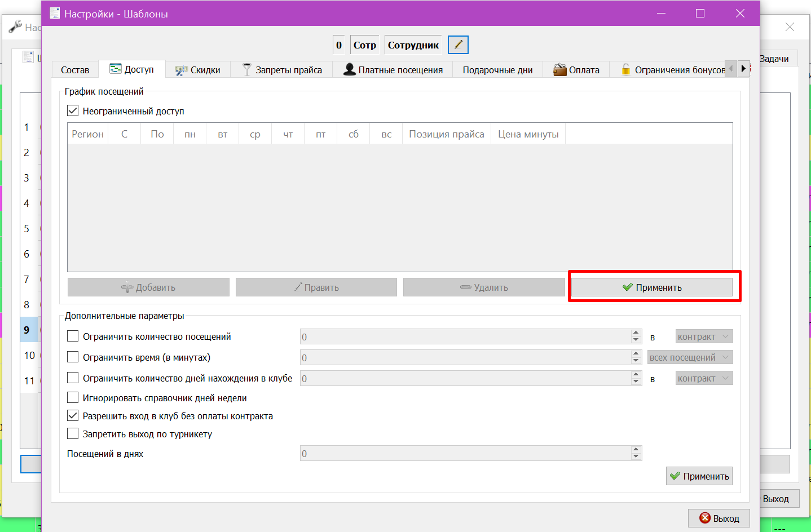This screenshot has height=532, width=811.
Task: Click the Цена минуты column header
Action: tap(528, 134)
